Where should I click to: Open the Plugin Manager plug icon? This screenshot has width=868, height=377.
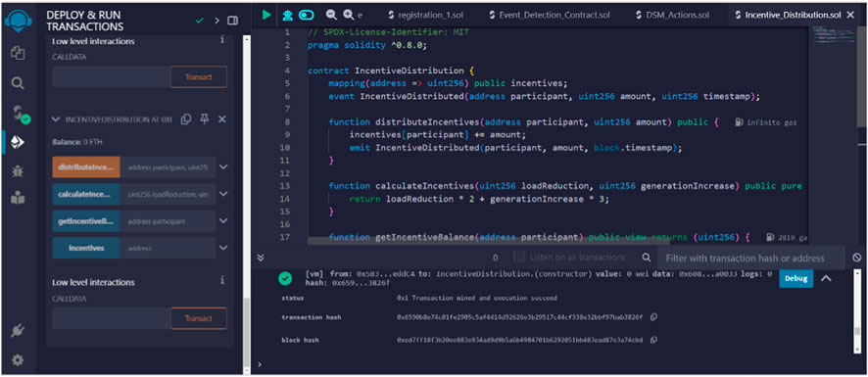[x=18, y=332]
